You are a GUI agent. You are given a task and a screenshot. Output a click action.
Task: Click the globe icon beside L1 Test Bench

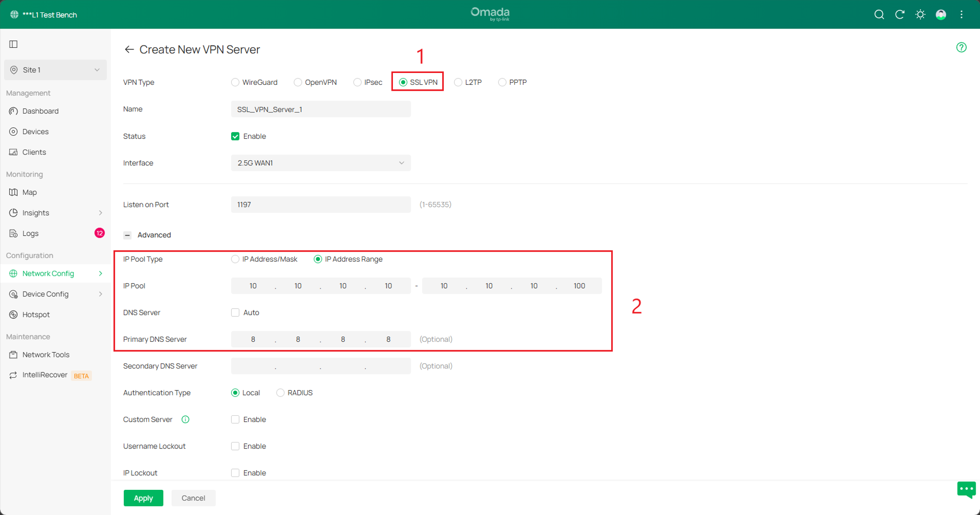tap(14, 14)
